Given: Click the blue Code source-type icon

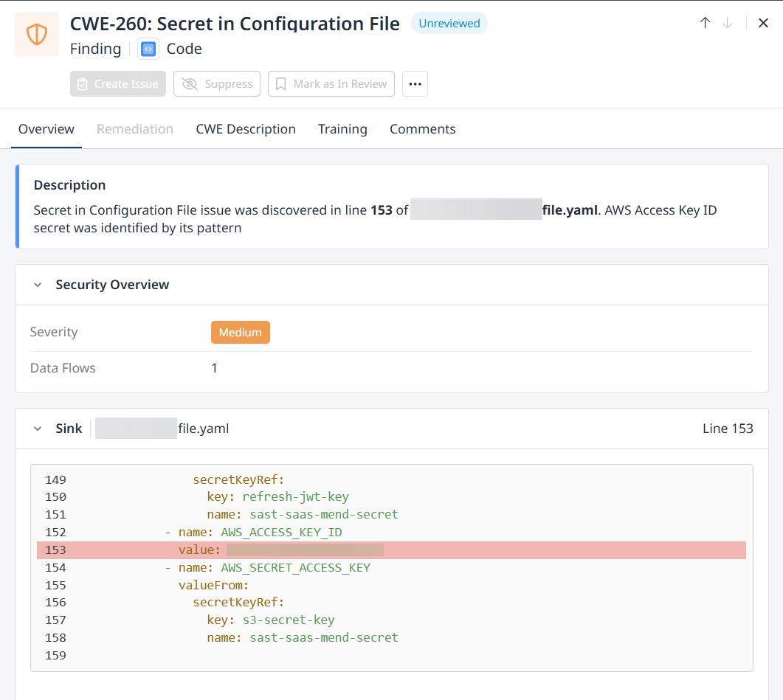Looking at the screenshot, I should pyautogui.click(x=150, y=49).
